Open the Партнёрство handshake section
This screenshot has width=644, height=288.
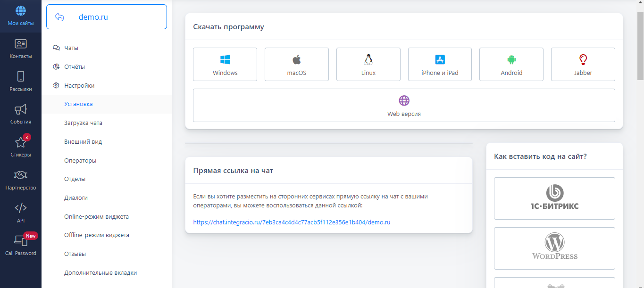tap(21, 180)
